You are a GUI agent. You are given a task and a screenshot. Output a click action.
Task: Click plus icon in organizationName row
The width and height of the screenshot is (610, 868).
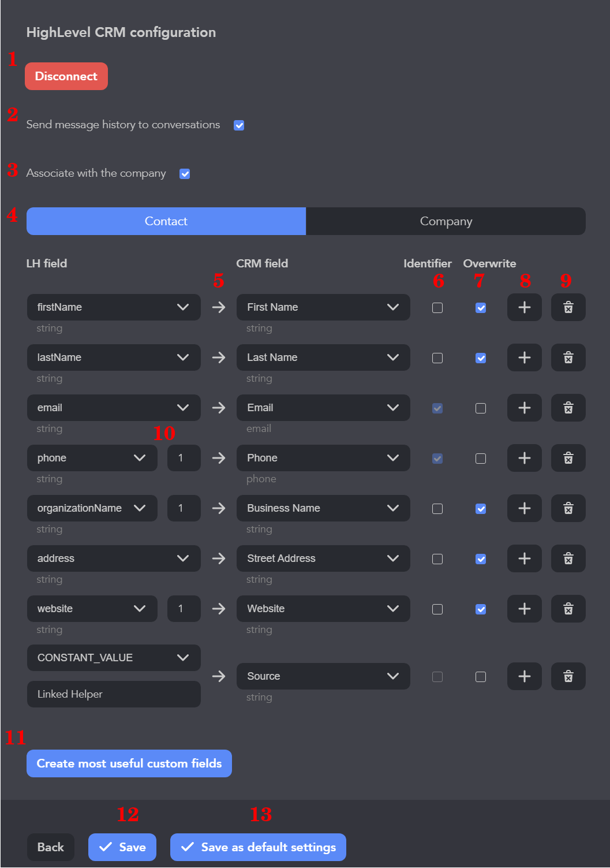coord(524,508)
